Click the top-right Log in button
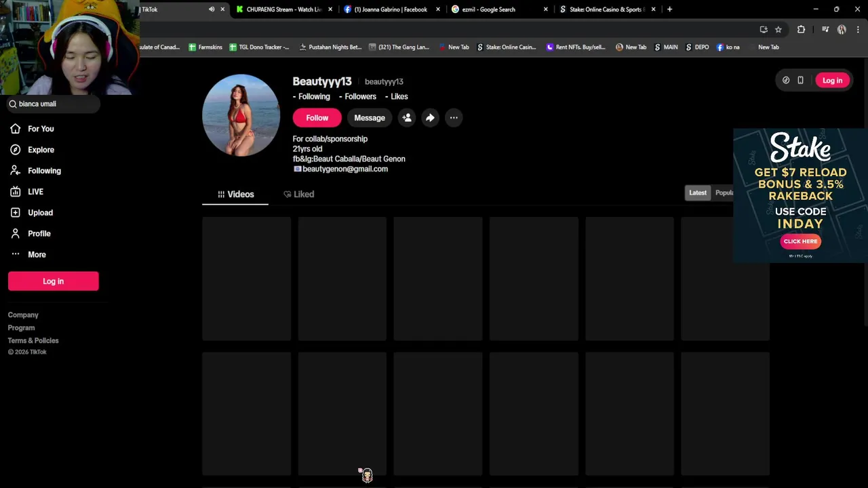868x488 pixels. [x=832, y=81]
